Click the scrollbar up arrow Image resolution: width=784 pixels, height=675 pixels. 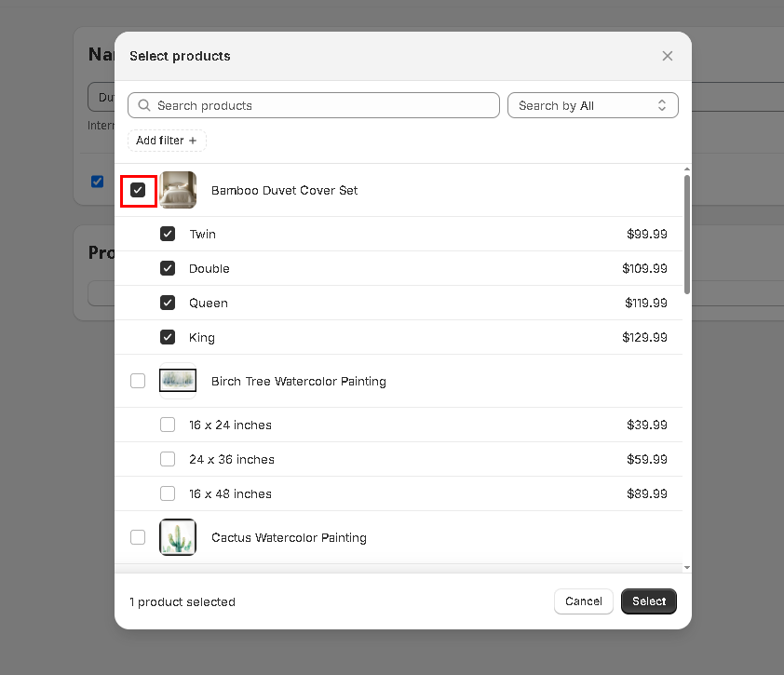click(687, 169)
